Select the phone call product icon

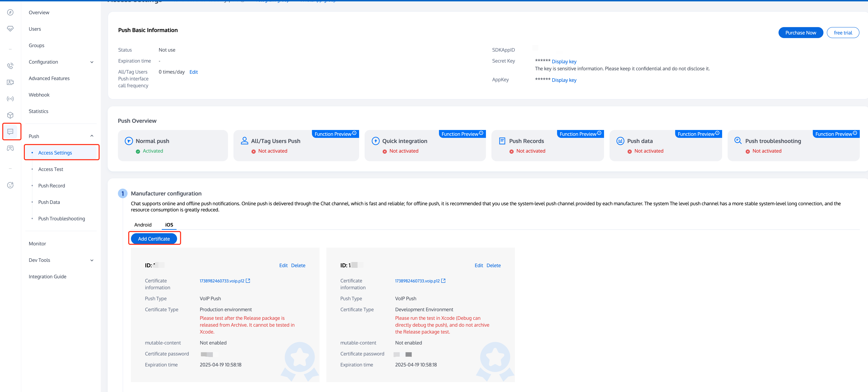(10, 66)
